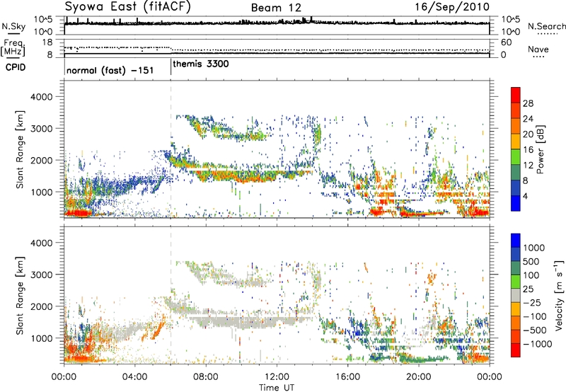Click the 4000 tick on the power panel

tap(41, 97)
